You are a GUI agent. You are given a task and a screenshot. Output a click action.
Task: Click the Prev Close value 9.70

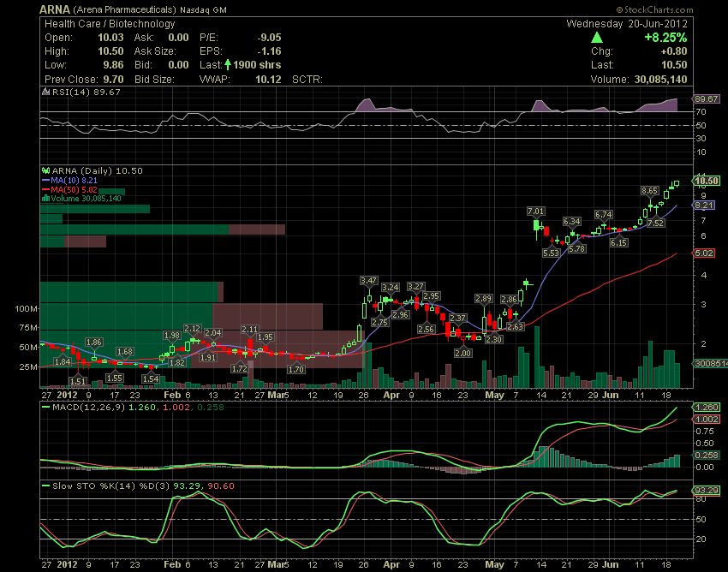click(114, 80)
